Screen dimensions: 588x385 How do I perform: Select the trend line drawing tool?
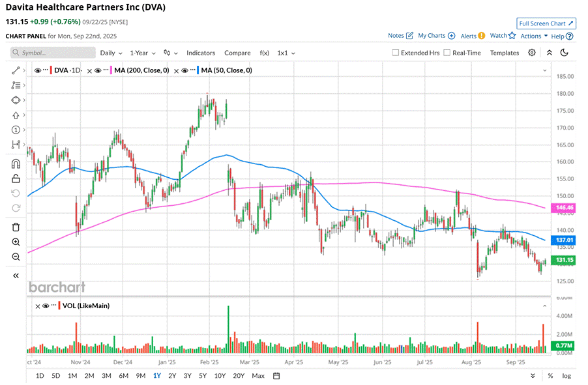pyautogui.click(x=16, y=70)
